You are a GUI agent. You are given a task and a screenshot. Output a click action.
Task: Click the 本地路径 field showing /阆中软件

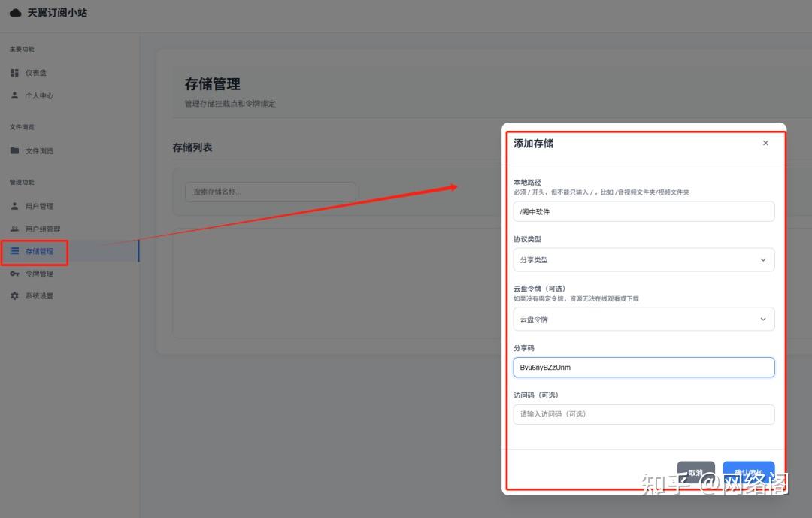point(644,211)
